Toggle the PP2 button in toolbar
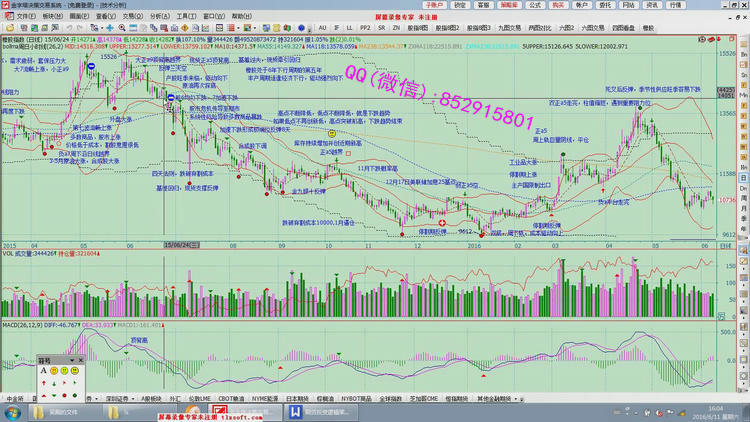The width and height of the screenshot is (750, 422). [366, 29]
